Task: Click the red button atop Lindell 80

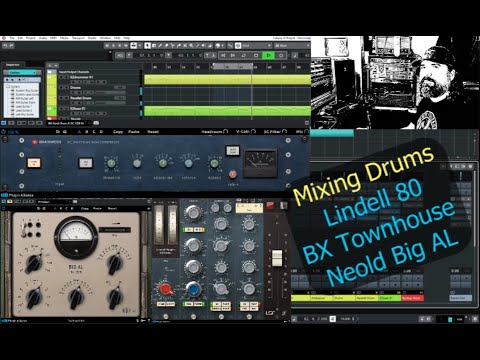Action: pyautogui.click(x=270, y=206)
